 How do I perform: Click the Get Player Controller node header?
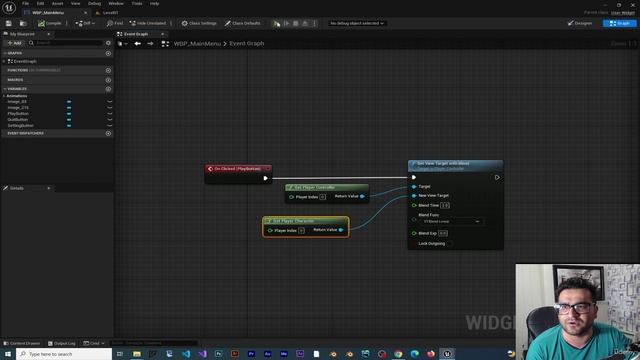click(327, 187)
